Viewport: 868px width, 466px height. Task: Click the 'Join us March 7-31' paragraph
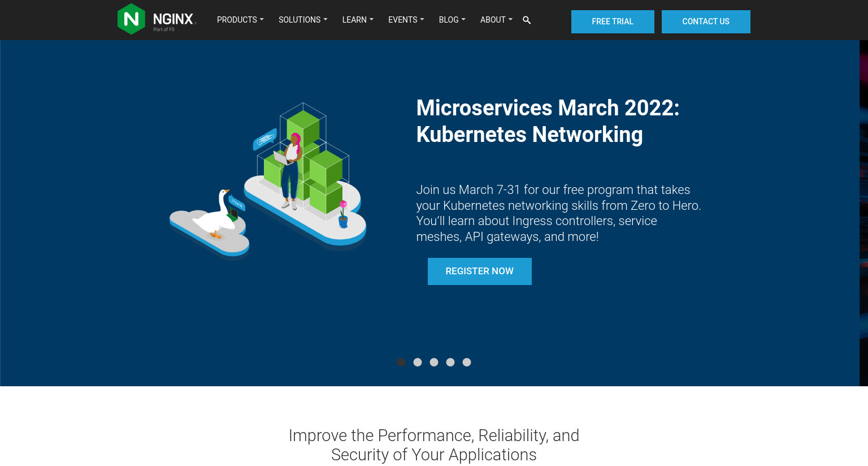pos(558,213)
